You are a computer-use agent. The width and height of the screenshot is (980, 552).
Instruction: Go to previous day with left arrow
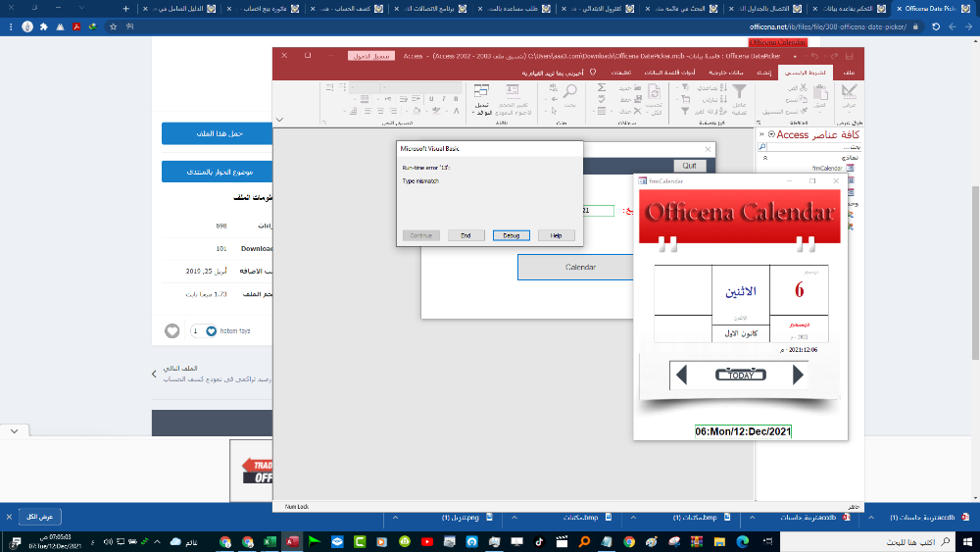point(682,376)
